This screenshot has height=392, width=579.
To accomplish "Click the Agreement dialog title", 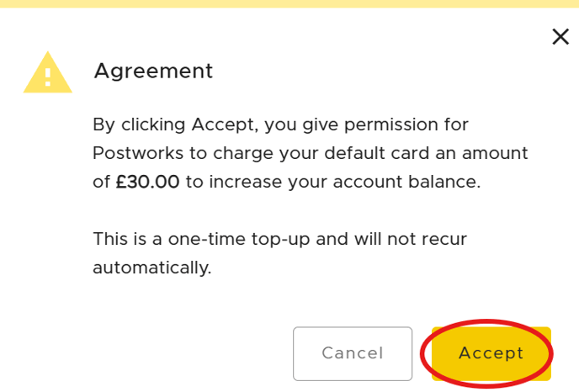I will pos(154,72).
